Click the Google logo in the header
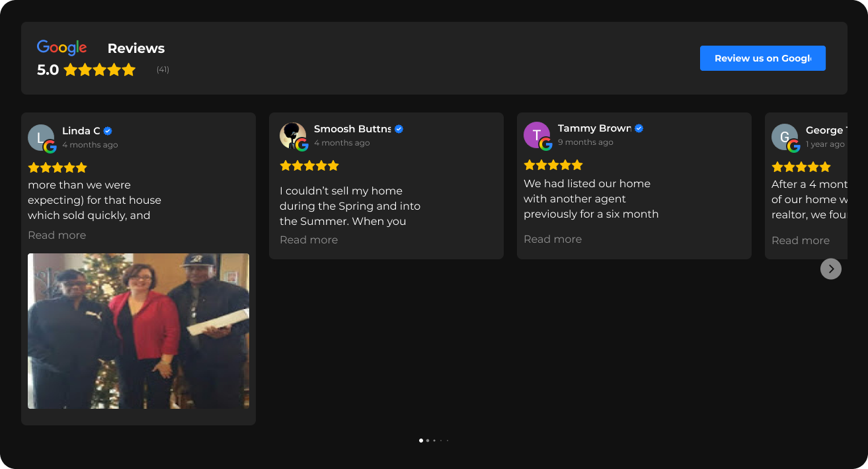Image resolution: width=868 pixels, height=469 pixels. pyautogui.click(x=62, y=48)
